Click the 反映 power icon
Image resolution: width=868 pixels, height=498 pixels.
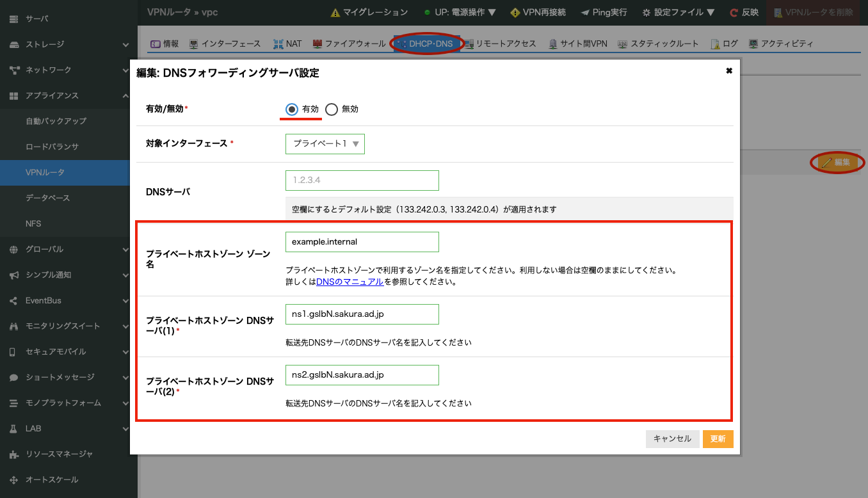pos(734,12)
